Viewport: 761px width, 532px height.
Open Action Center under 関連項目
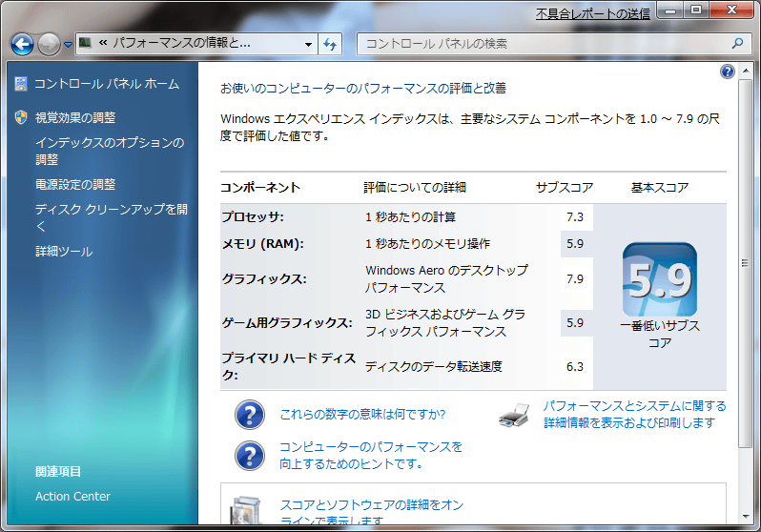tap(72, 496)
